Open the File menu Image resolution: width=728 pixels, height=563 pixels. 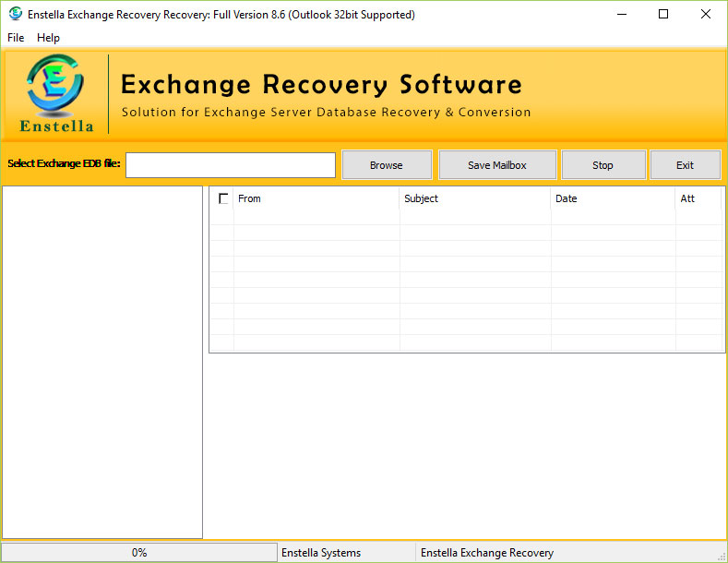(16, 38)
